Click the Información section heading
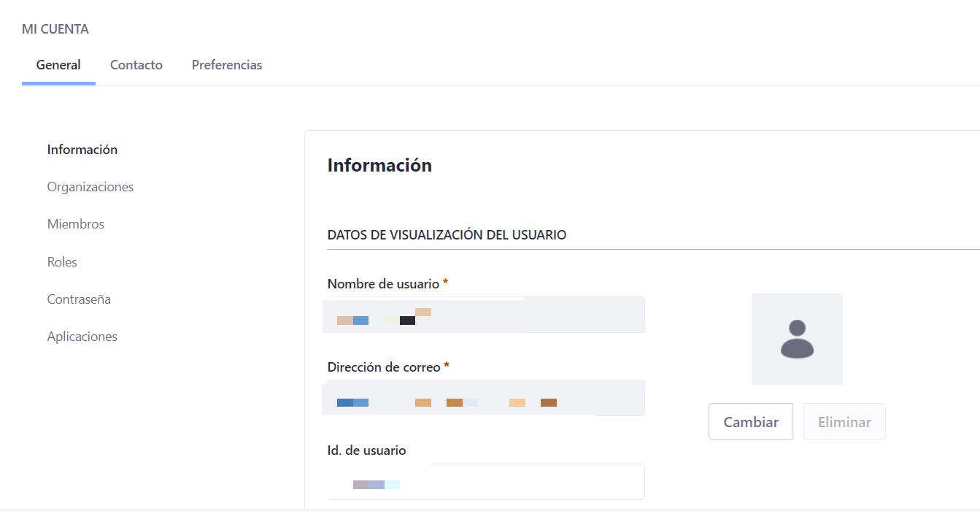The image size is (980, 514). 379,165
